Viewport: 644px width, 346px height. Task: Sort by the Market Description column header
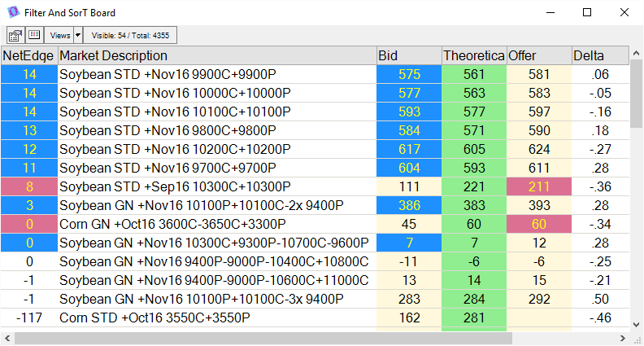(216, 55)
